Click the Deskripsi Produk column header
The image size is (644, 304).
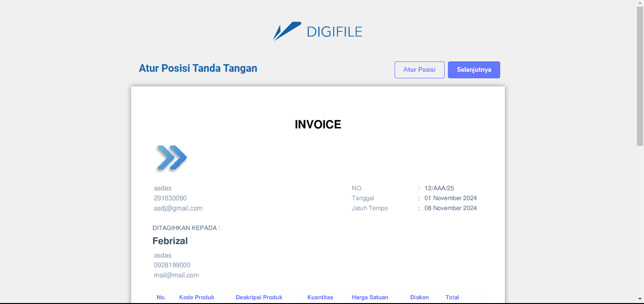pyautogui.click(x=259, y=297)
